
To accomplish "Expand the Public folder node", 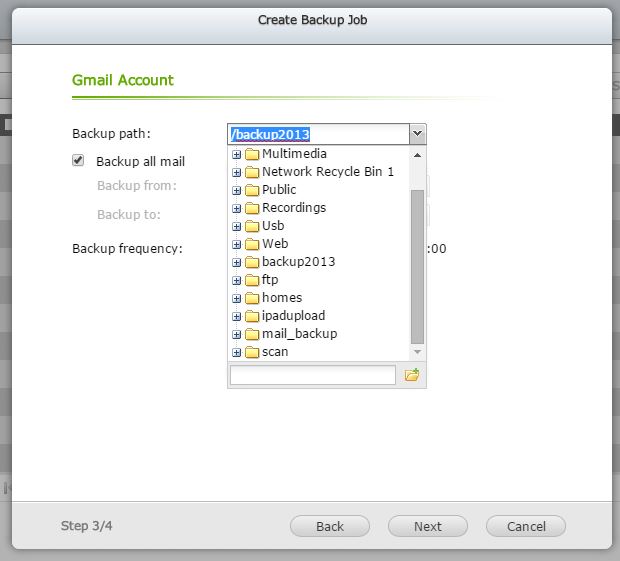I will pyautogui.click(x=236, y=191).
